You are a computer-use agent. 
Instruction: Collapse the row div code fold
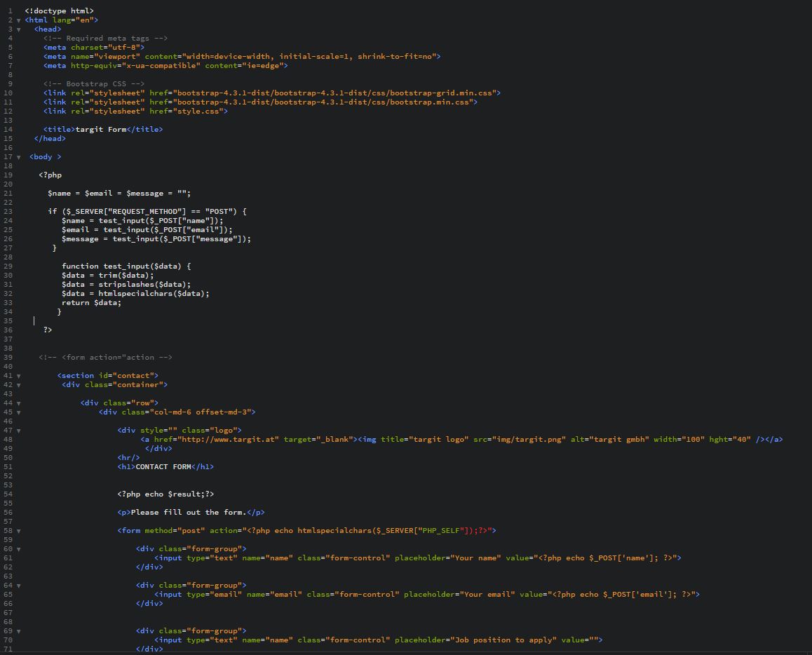coord(19,403)
